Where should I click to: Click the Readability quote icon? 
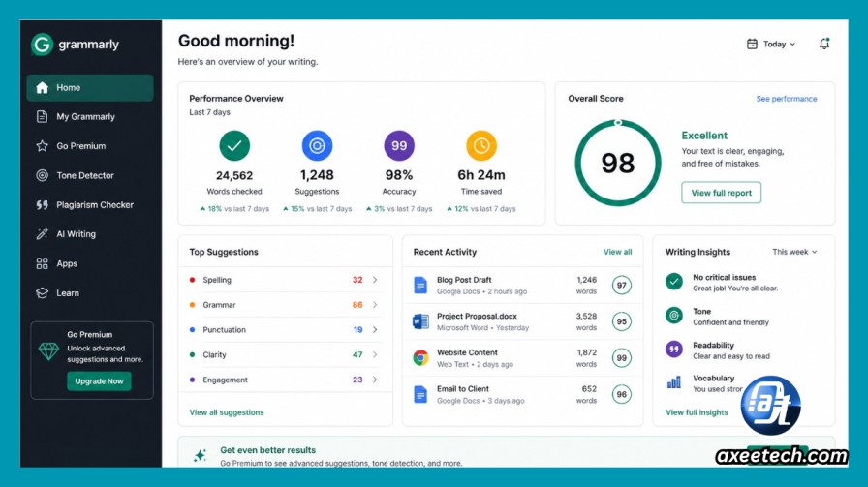pyautogui.click(x=673, y=350)
